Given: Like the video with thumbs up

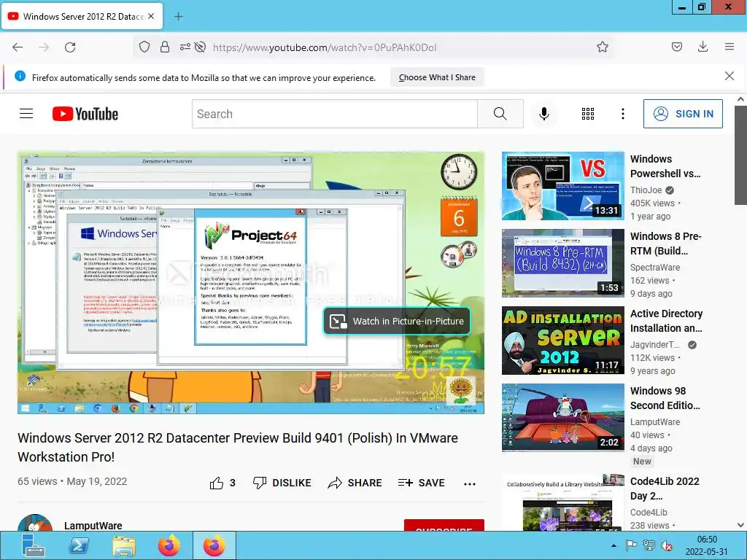Looking at the screenshot, I should coord(222,483).
